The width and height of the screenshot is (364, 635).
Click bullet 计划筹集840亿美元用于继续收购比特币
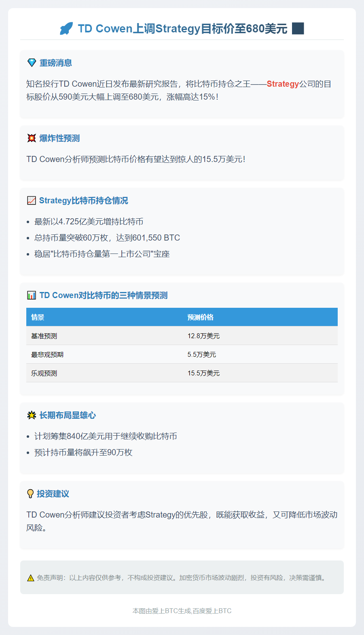pyautogui.click(x=106, y=436)
